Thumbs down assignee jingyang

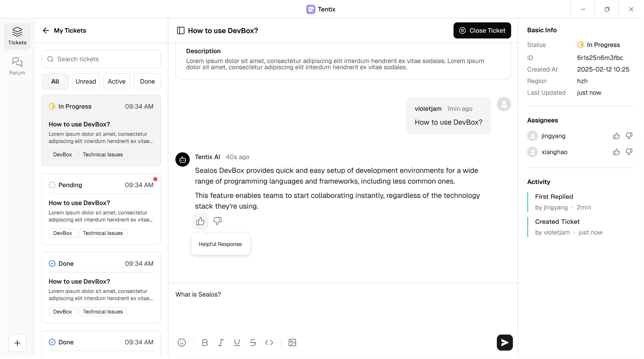click(x=629, y=136)
